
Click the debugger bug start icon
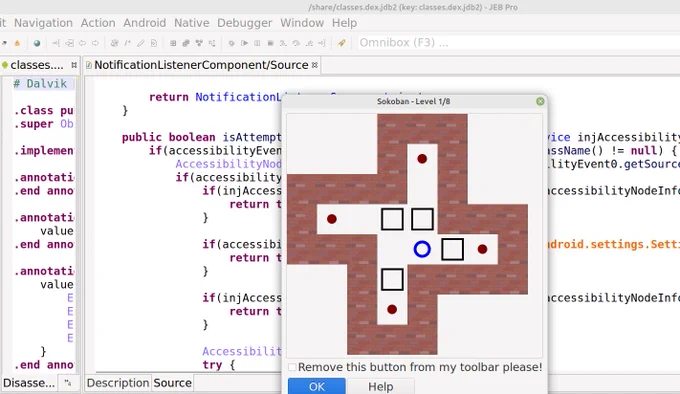[232, 43]
